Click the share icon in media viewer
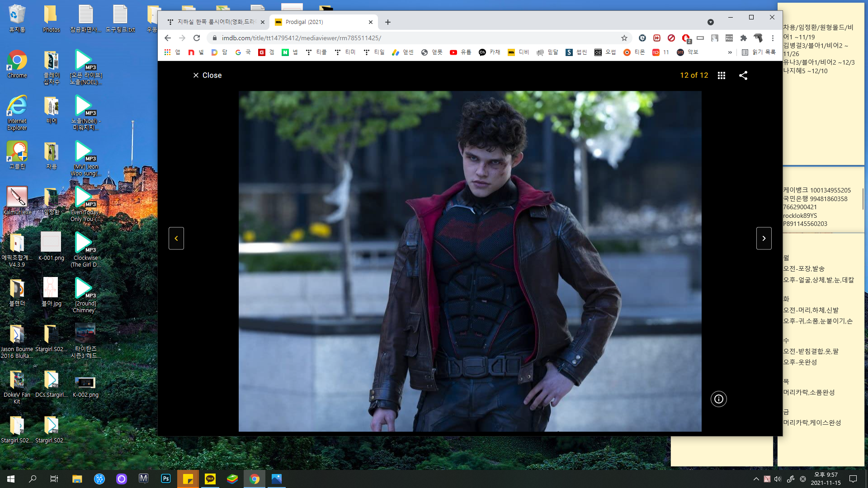Image resolution: width=868 pixels, height=488 pixels. coord(743,75)
